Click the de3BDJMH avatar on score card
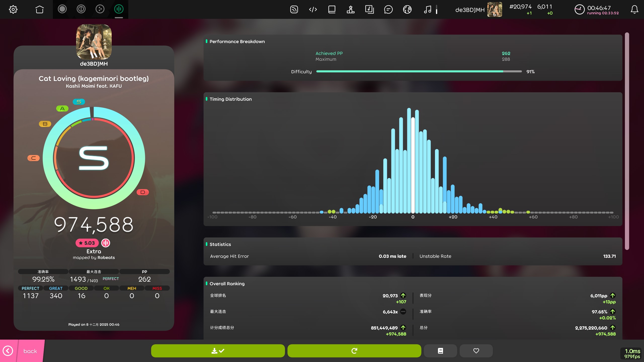644x362 pixels. (94, 42)
